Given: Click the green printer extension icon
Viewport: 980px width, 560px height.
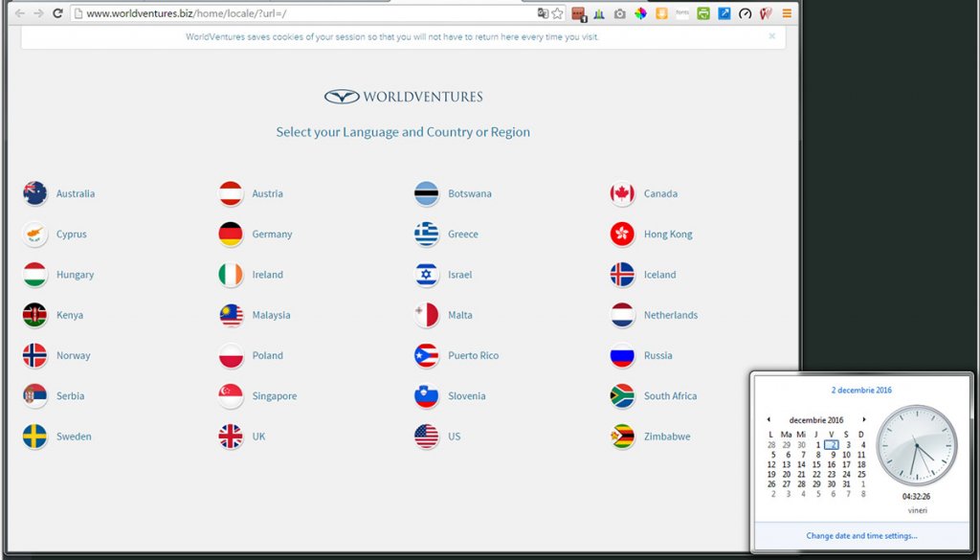Looking at the screenshot, I should 703,13.
